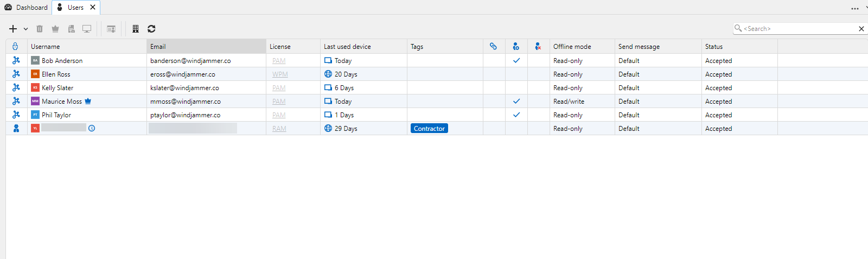Sort by Offline mode column header
This screenshot has height=259, width=868.
pos(582,47)
